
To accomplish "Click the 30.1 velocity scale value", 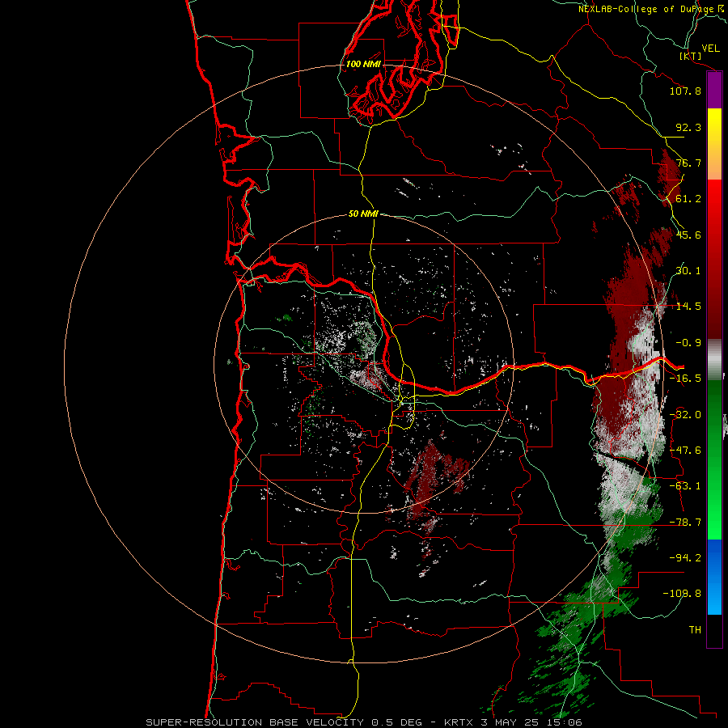I will (688, 271).
